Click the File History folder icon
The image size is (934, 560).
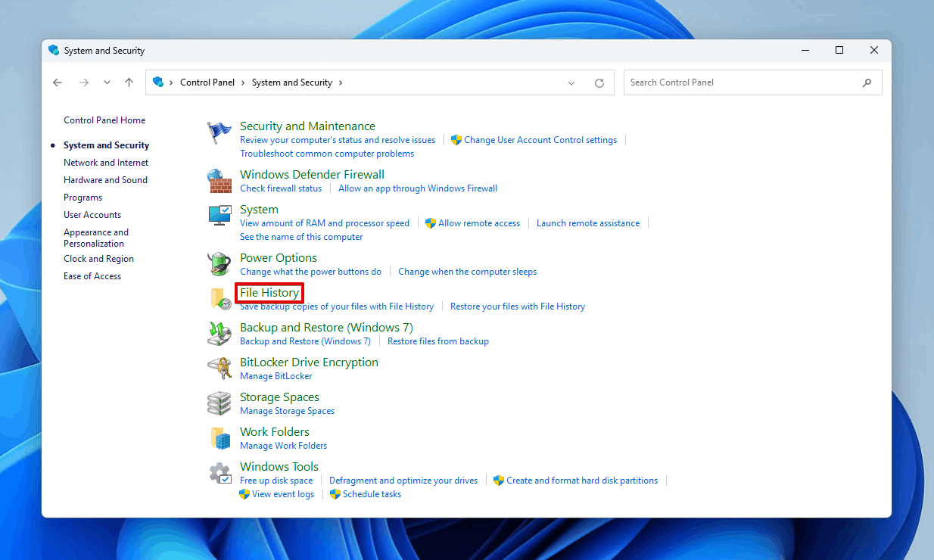(x=219, y=299)
